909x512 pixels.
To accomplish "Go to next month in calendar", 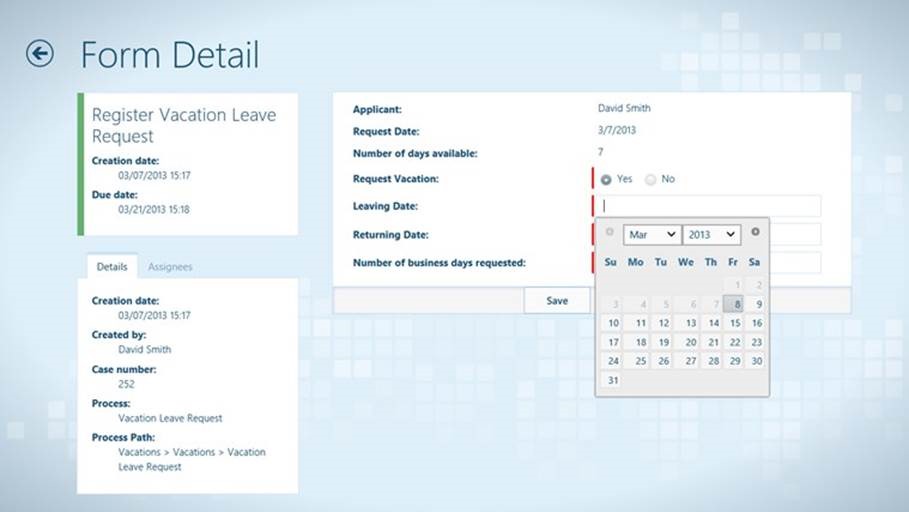I will 755,232.
